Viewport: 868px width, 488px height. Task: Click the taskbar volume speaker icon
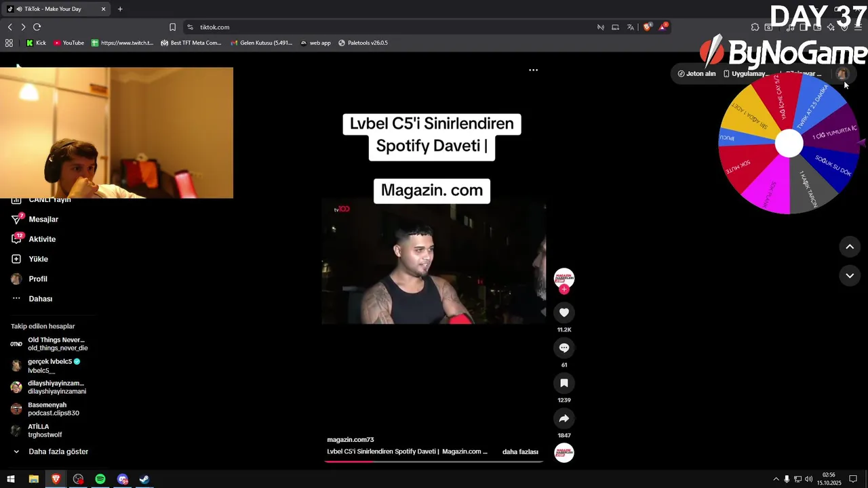pos(808,479)
